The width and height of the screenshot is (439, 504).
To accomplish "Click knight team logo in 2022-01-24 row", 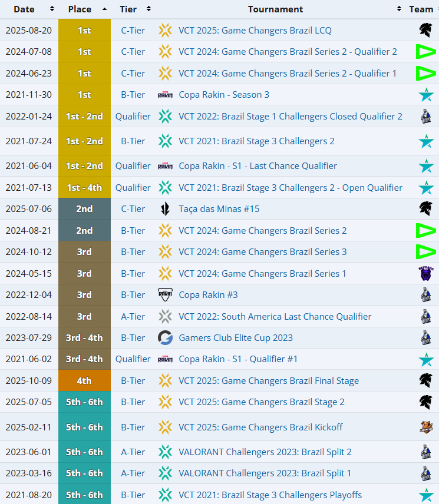I will click(x=426, y=117).
